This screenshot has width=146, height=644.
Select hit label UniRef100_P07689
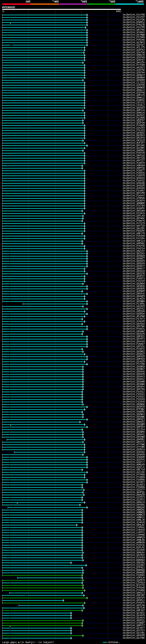tap(134, 474)
